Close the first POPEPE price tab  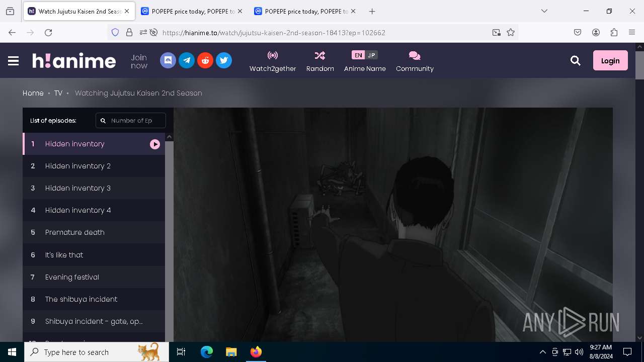pyautogui.click(x=239, y=11)
